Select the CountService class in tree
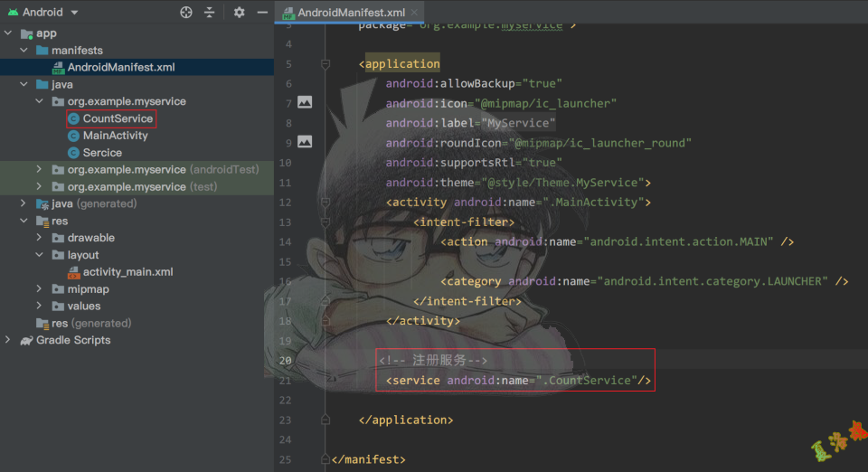The image size is (868, 472). tap(118, 118)
